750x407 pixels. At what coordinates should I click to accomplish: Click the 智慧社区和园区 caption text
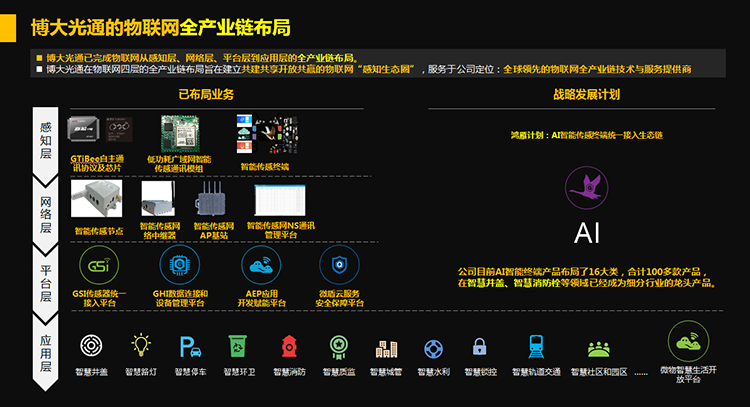pyautogui.click(x=599, y=372)
